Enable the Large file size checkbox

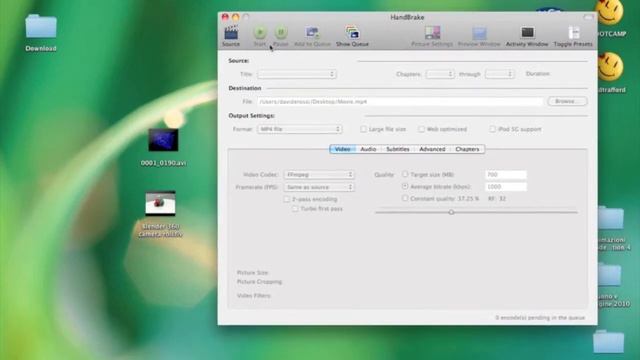click(363, 129)
